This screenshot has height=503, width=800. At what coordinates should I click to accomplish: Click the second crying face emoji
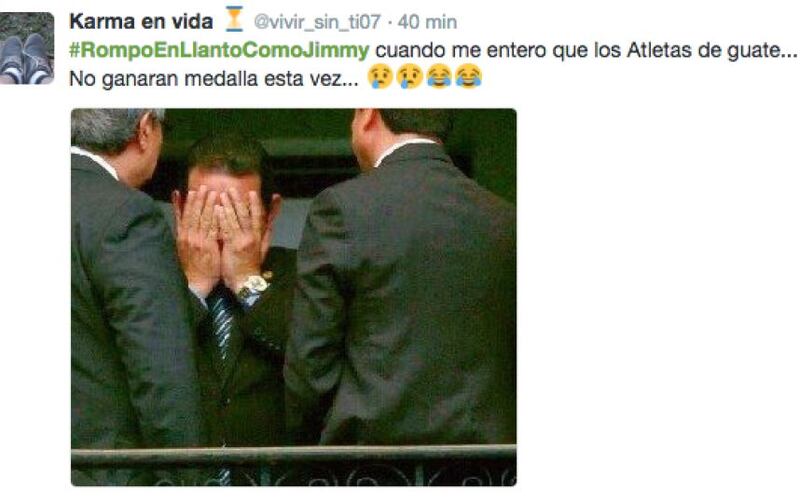coord(409,77)
